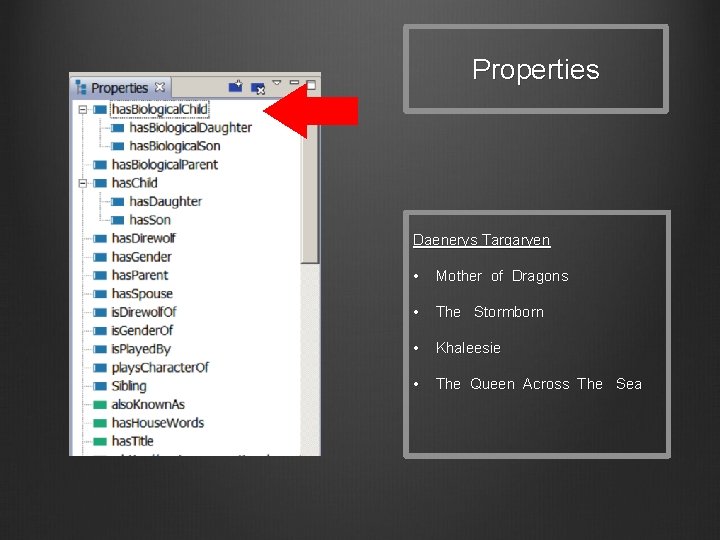This screenshot has height=540, width=720.
Task: Select hasSon property
Action: (150, 220)
